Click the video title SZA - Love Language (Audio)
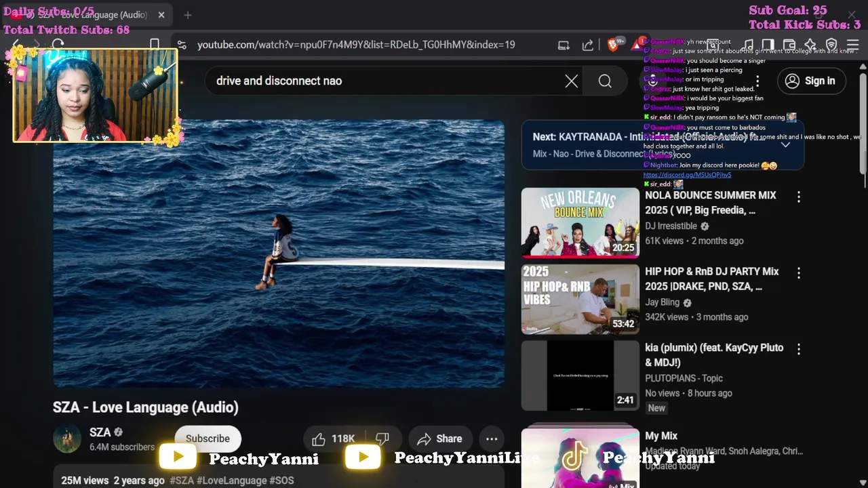Viewport: 868px width, 488px height. pos(146,407)
